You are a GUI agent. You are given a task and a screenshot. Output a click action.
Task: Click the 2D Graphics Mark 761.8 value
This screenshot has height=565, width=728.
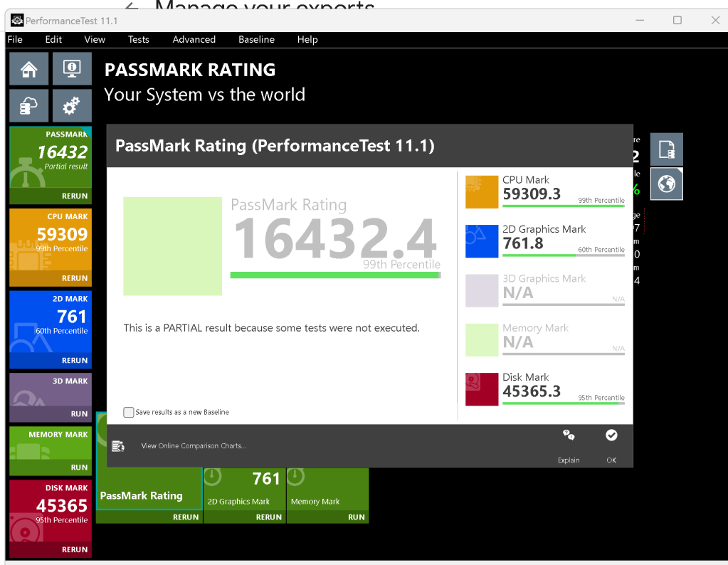523,243
